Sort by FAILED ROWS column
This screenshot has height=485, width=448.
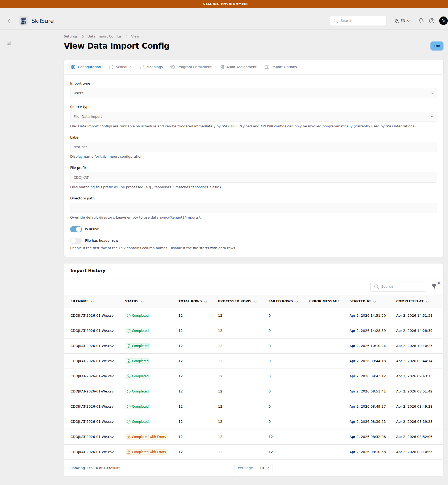click(283, 301)
